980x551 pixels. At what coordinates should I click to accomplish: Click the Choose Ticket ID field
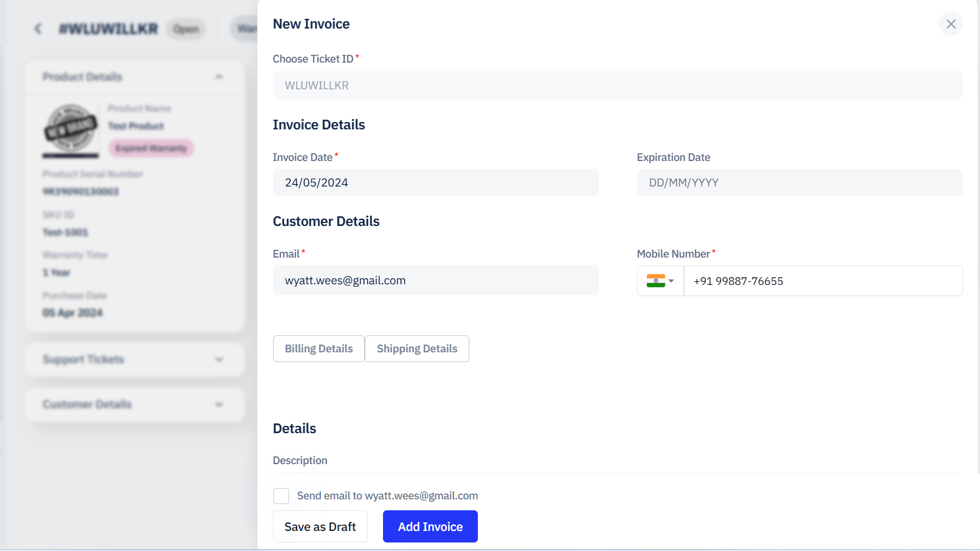(x=617, y=86)
